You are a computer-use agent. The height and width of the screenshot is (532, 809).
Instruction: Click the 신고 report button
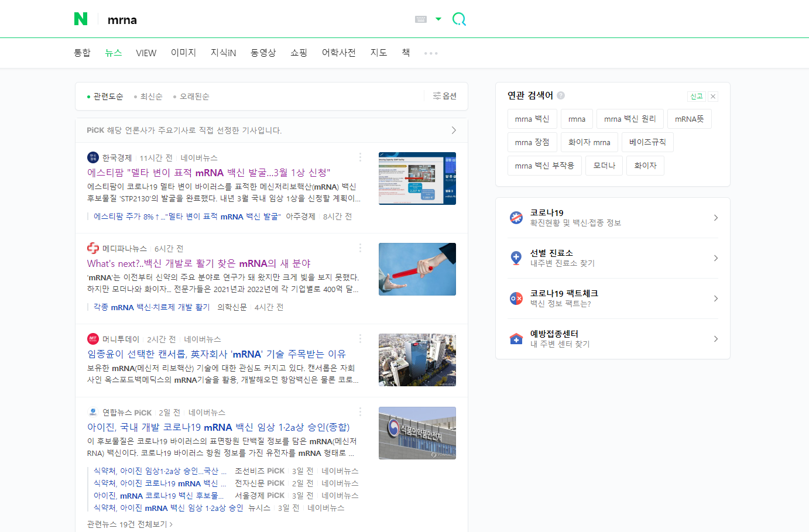(696, 97)
